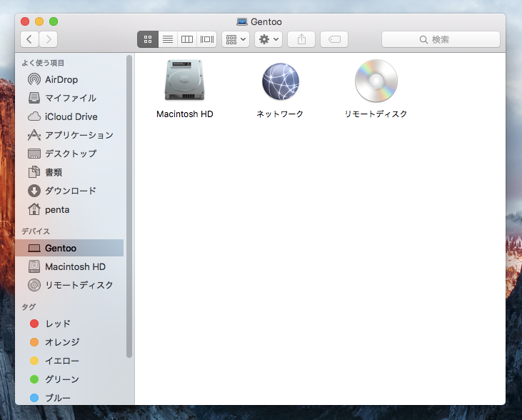
Task: Click the Edit Tags toolbar button
Action: click(x=334, y=39)
